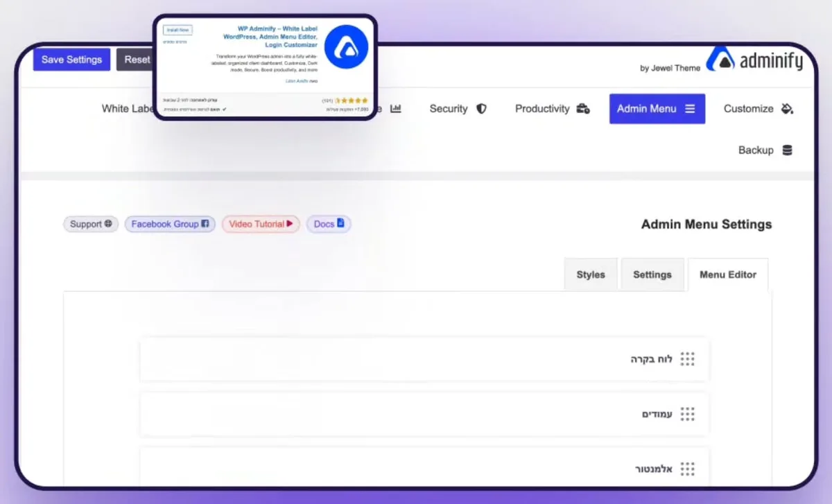The height and width of the screenshot is (504, 832).
Task: Click the drag handle beside לוח בקרה
Action: pos(687,359)
